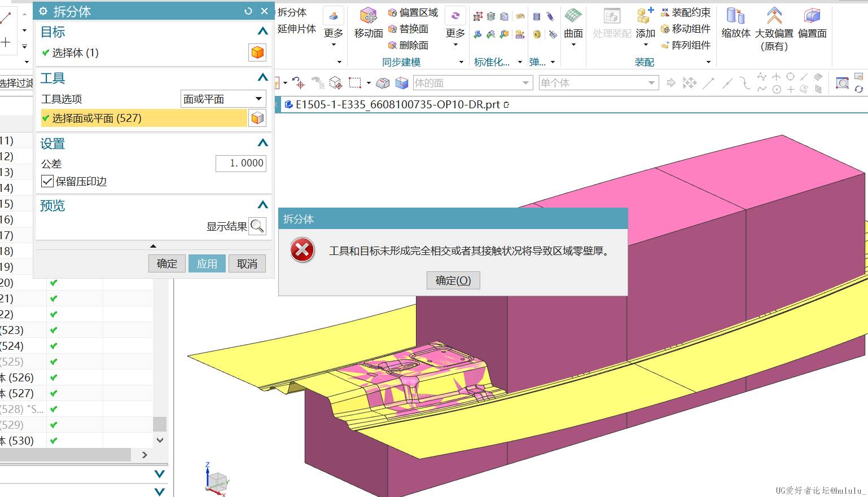Click the Scale Body (缩放体) icon

pos(735,16)
